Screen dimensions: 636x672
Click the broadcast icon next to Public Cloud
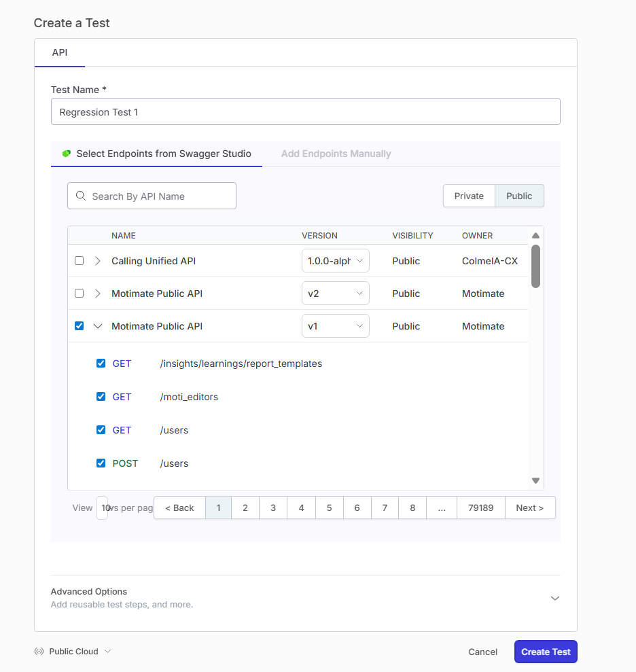(39, 651)
